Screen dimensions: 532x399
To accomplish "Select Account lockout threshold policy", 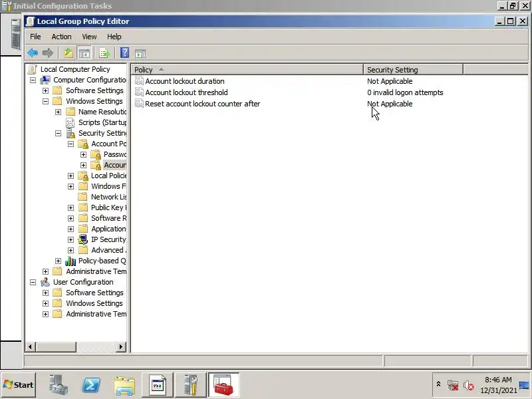I will click(186, 92).
